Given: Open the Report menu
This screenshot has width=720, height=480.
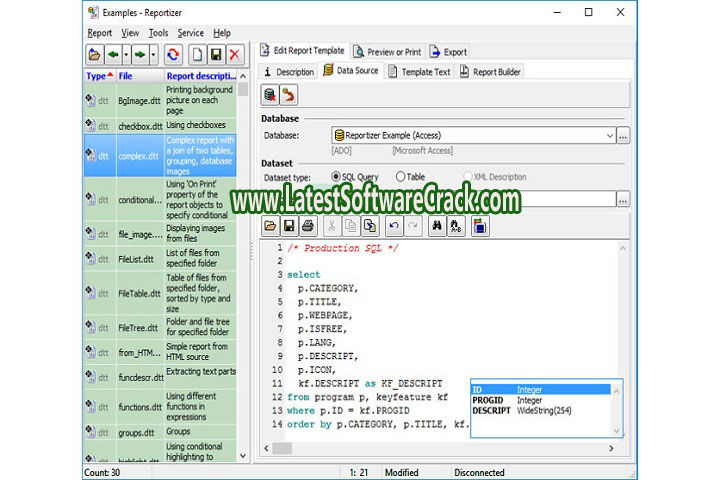Looking at the screenshot, I should pyautogui.click(x=99, y=33).
